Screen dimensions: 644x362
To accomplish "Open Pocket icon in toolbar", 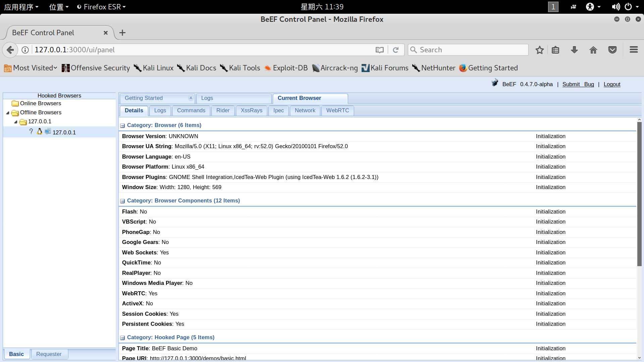I will 612,50.
